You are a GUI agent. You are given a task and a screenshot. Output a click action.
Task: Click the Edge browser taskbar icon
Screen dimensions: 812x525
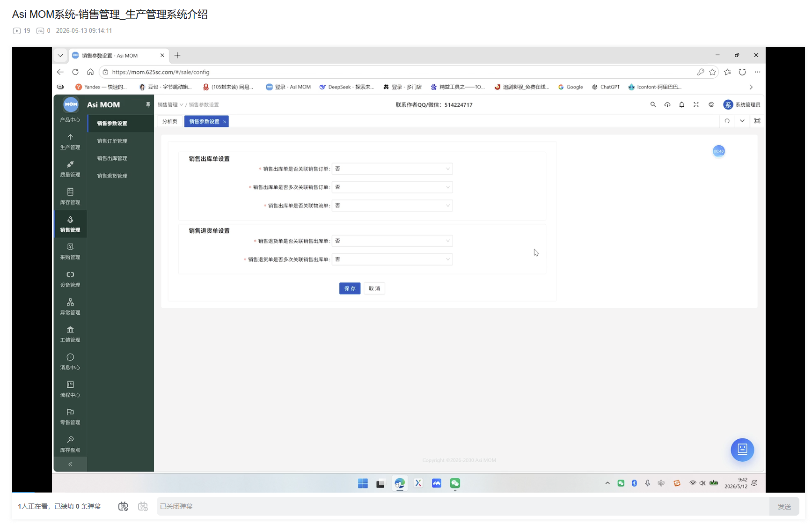tap(400, 483)
